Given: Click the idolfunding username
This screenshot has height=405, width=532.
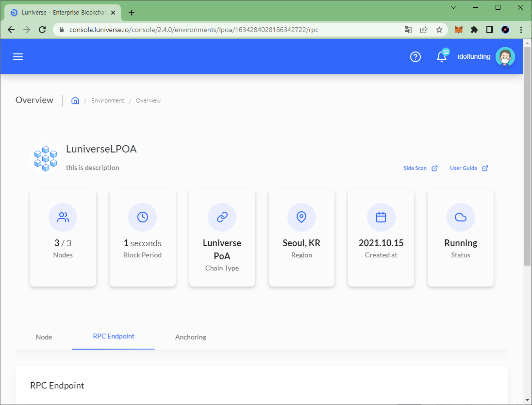Looking at the screenshot, I should [474, 57].
